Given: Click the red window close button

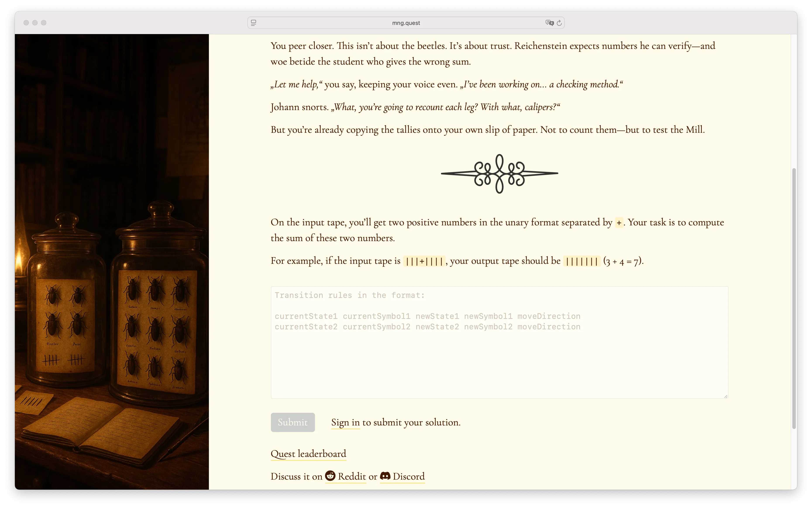Looking at the screenshot, I should pos(26,23).
